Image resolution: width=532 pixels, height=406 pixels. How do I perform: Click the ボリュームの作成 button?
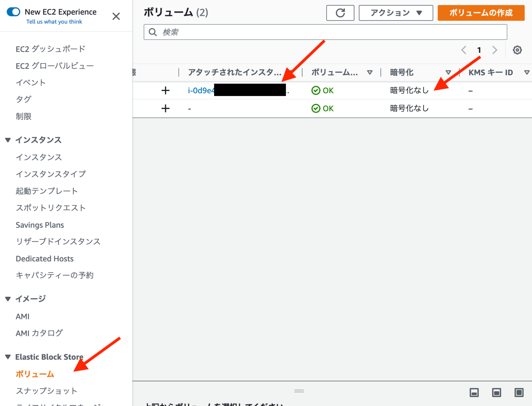pos(481,13)
